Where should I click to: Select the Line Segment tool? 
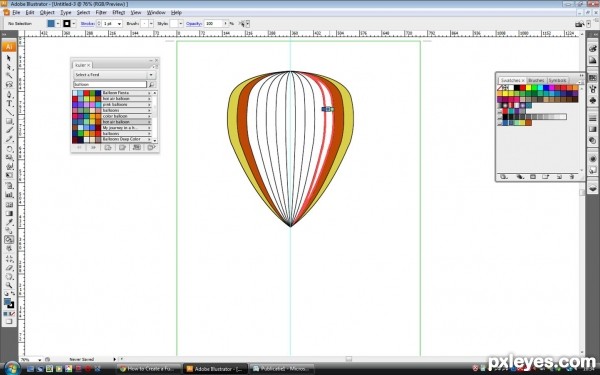point(9,112)
